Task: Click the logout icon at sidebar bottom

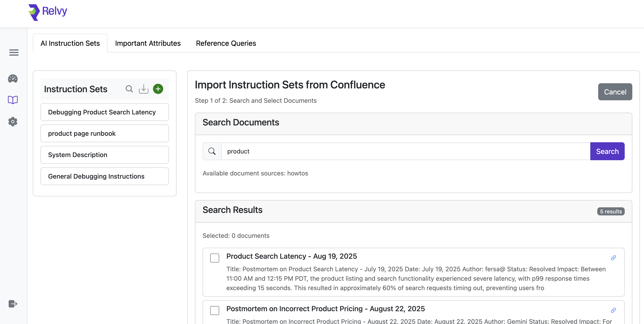Action: tap(13, 304)
